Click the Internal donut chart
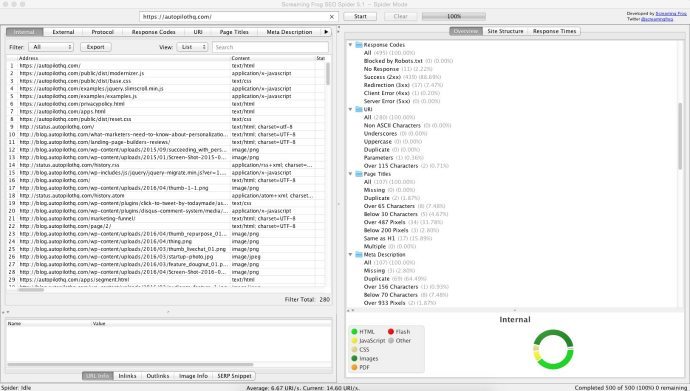This screenshot has width=690, height=391. tap(554, 349)
